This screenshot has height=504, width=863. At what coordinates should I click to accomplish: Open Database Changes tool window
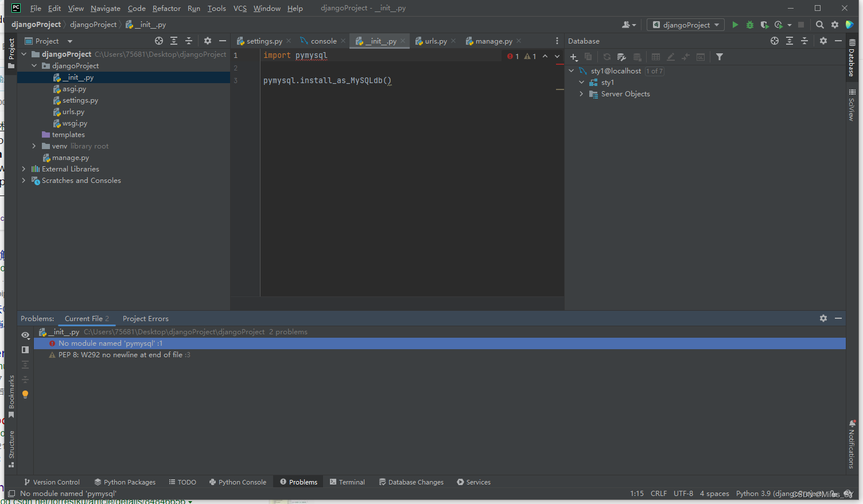(x=411, y=482)
